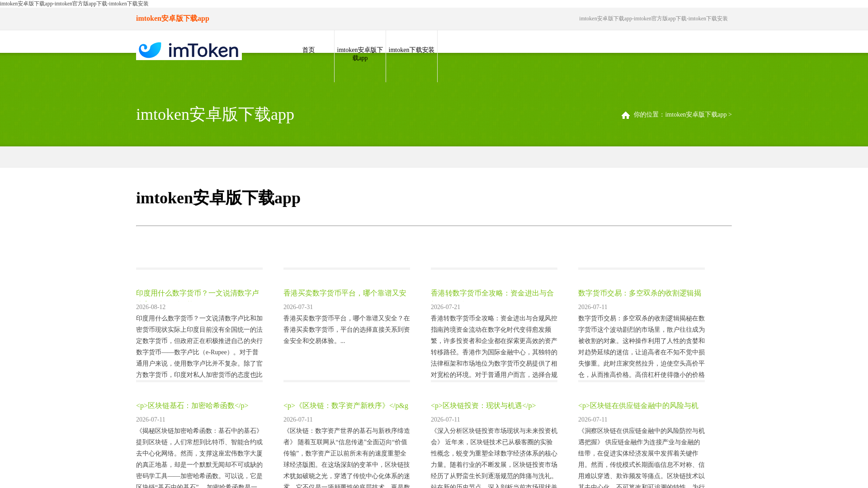Open article 区块链基石：加密哈希函数
The height and width of the screenshot is (488, 868).
pyautogui.click(x=192, y=406)
